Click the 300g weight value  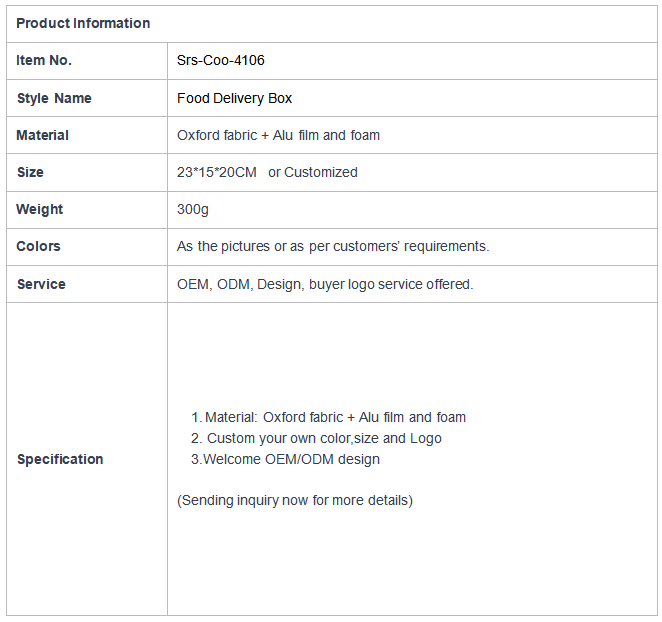(x=193, y=209)
